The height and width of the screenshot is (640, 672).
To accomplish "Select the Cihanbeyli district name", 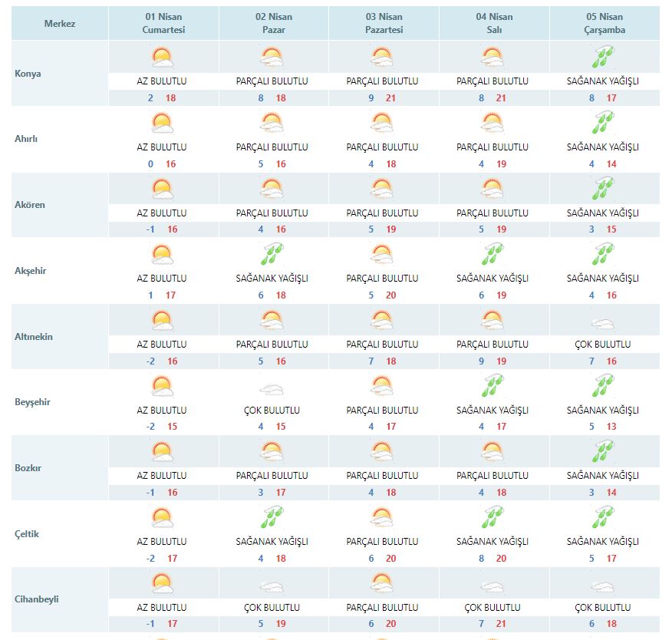I will click(x=37, y=599).
